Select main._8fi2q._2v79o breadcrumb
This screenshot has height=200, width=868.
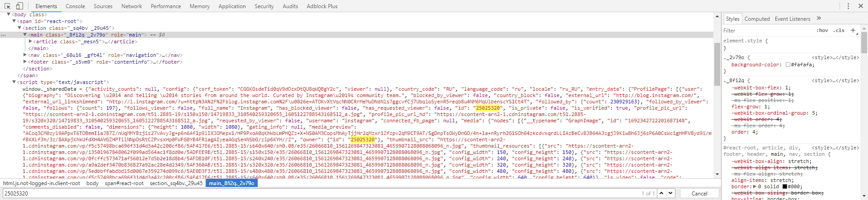231,183
